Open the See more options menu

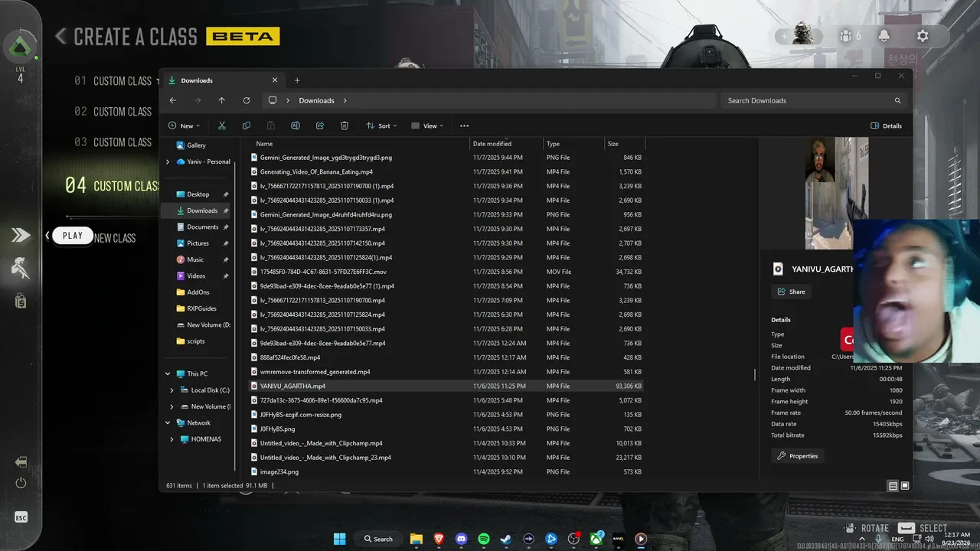click(x=464, y=126)
